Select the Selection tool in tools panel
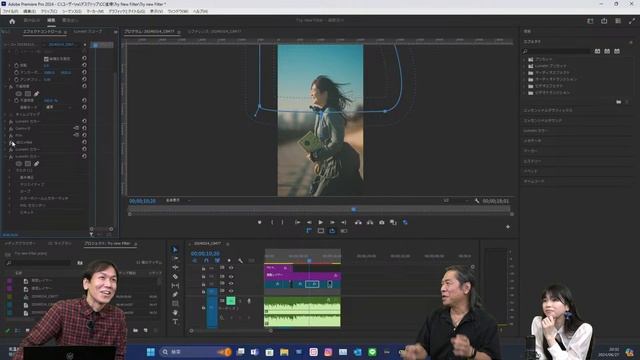Image resolution: width=640 pixels, height=360 pixels. coord(175,249)
